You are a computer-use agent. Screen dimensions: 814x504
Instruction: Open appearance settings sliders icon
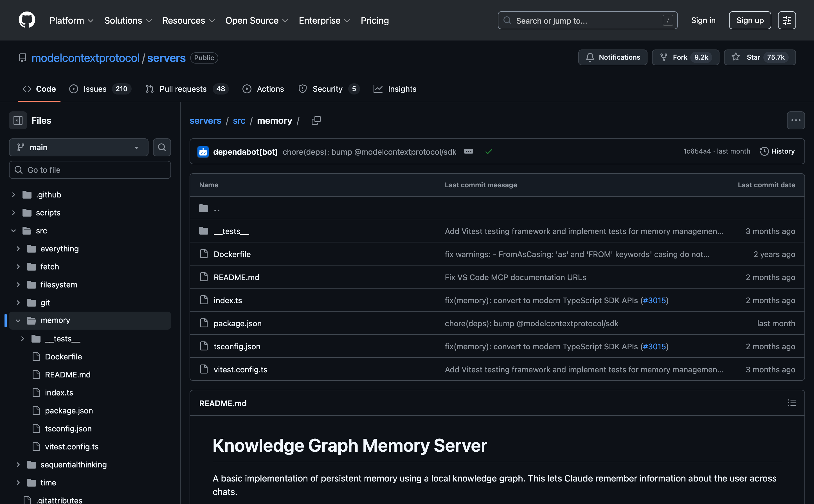pos(787,20)
